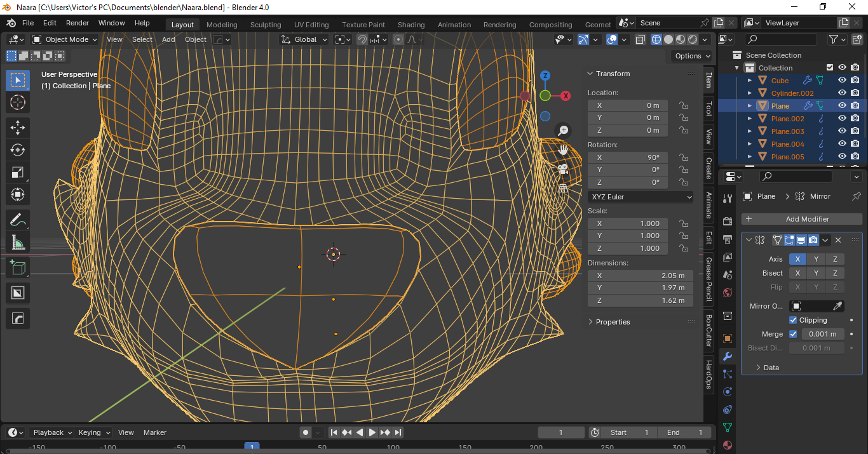Click the zoom viewport icon
868x454 pixels.
click(563, 131)
